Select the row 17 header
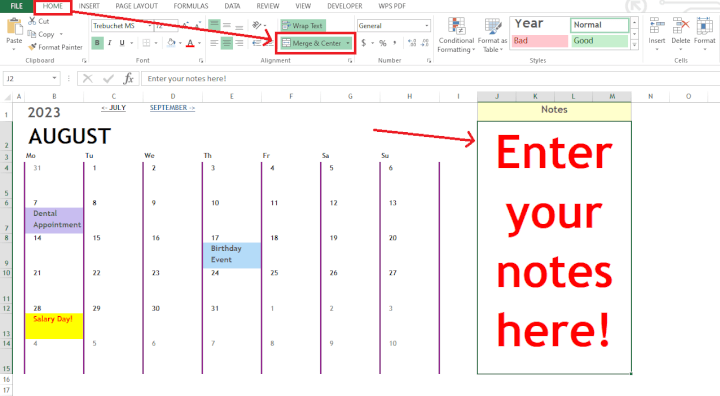Viewport: 720px width, 396px height. click(x=6, y=390)
